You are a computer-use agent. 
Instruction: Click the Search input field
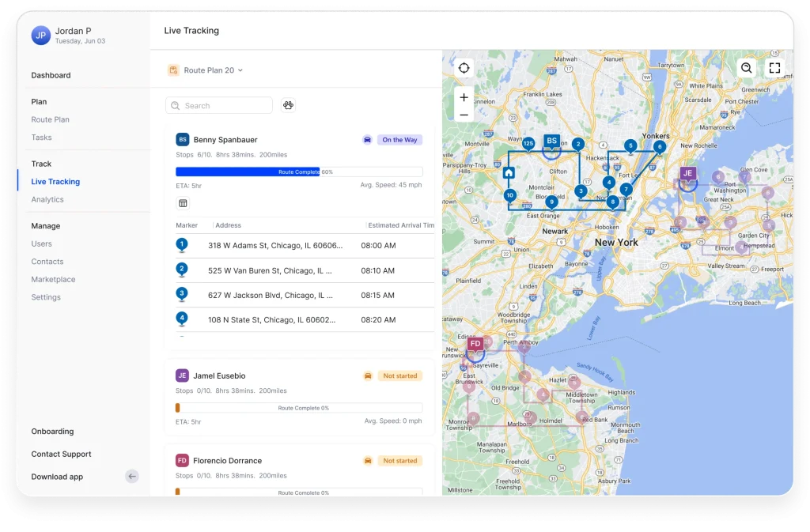[x=219, y=105]
